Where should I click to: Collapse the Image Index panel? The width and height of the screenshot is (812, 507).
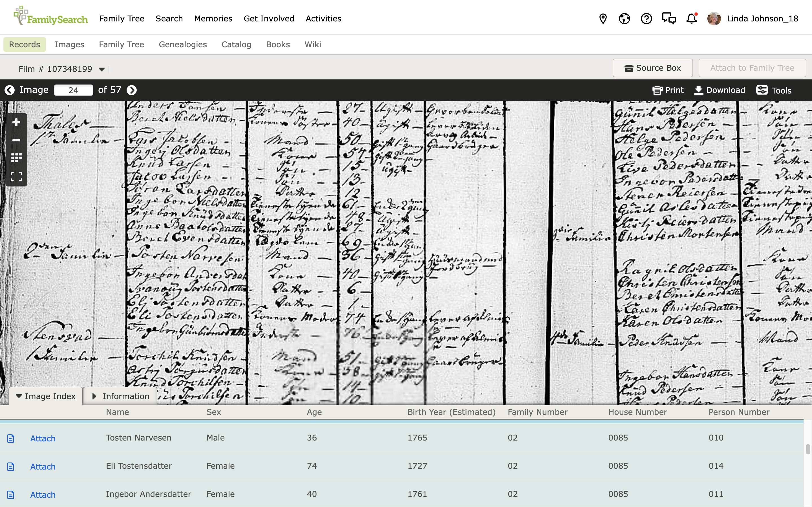(46, 396)
